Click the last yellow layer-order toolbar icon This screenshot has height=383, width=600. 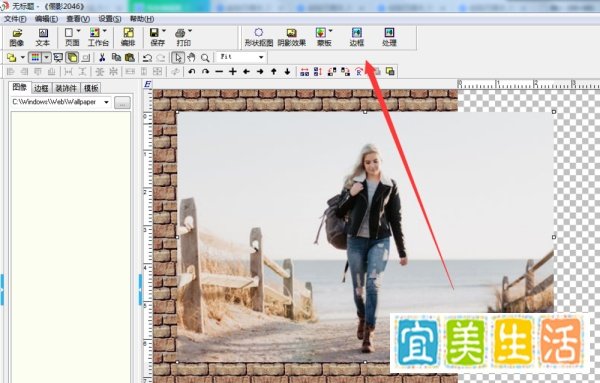pos(390,72)
